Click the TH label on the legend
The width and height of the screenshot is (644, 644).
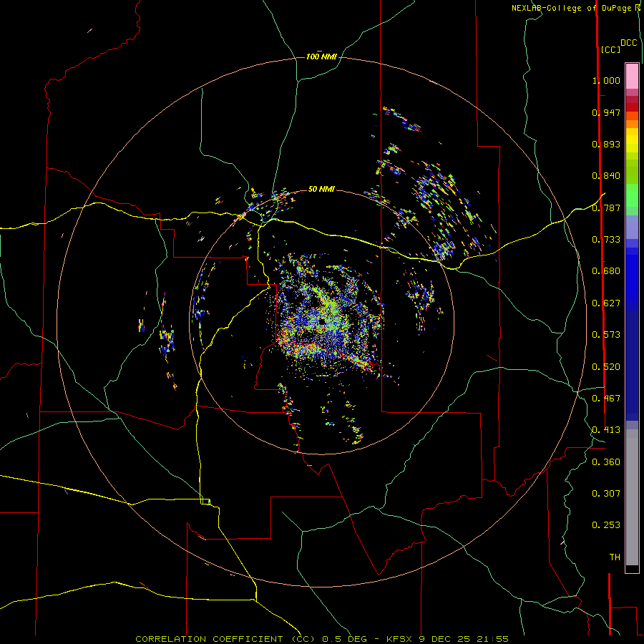click(615, 557)
